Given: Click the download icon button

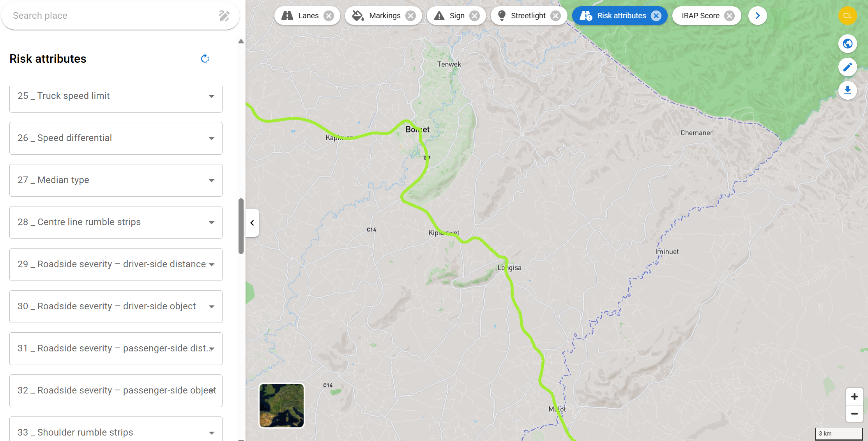Looking at the screenshot, I should (847, 90).
